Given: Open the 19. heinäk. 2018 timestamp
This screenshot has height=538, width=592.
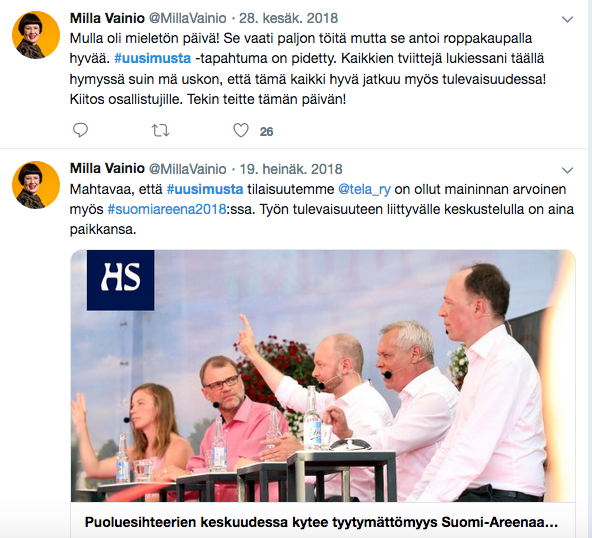Looking at the screenshot, I should tap(291, 169).
